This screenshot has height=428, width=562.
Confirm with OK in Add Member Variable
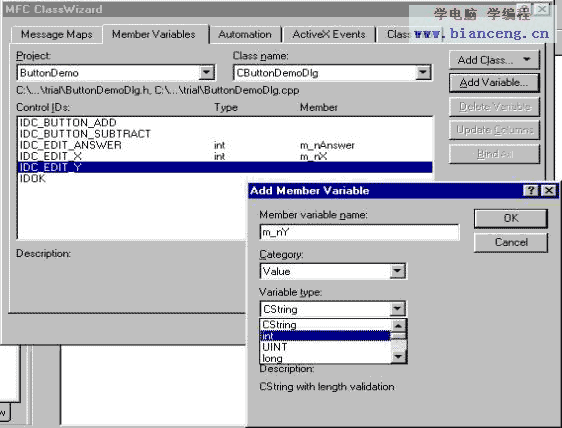click(x=511, y=218)
